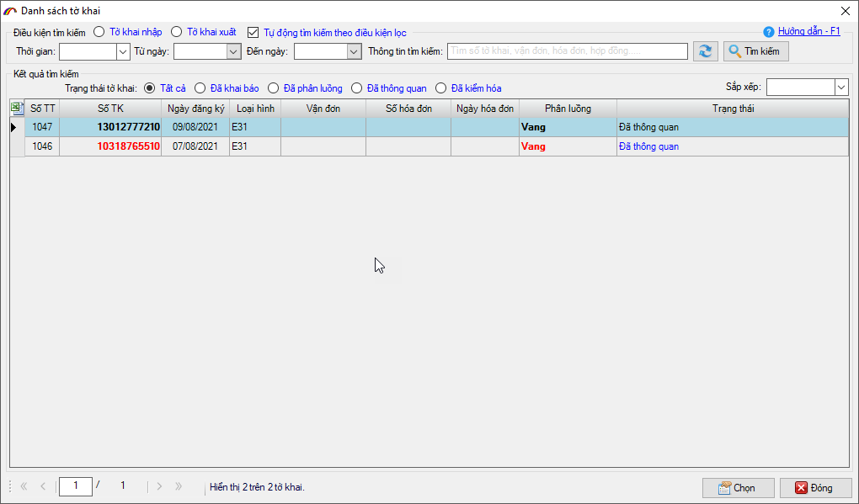Go to next page arrow
Viewport: 859px width, 504px height.
159,486
